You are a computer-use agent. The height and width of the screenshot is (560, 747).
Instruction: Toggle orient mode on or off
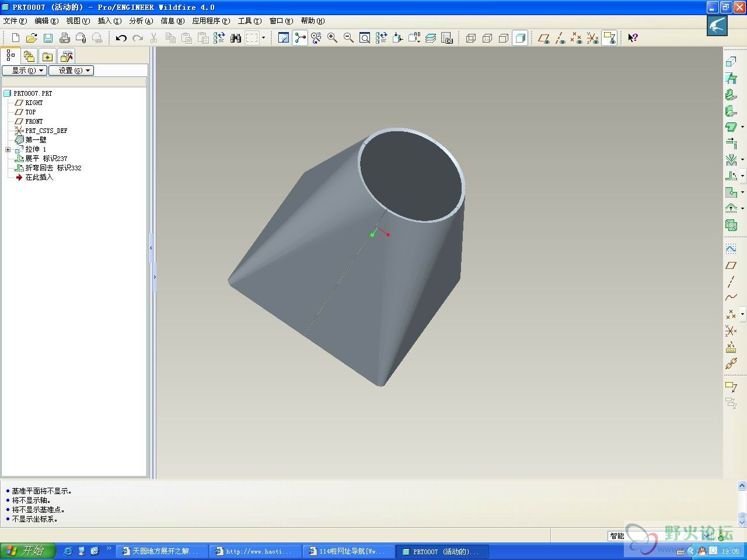tap(316, 38)
